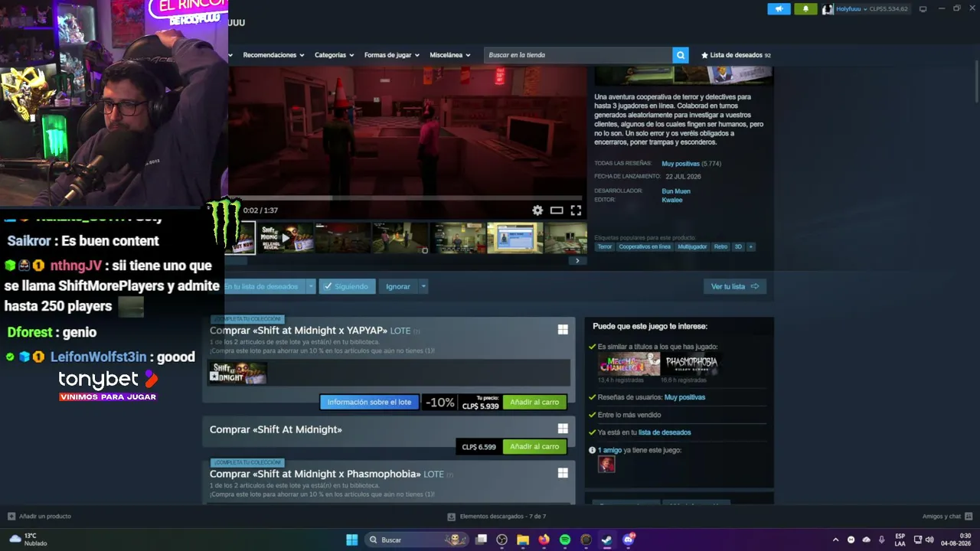Open the Mecha Chameleon similar game image
Viewport: 980px width, 551px height.
pos(629,364)
